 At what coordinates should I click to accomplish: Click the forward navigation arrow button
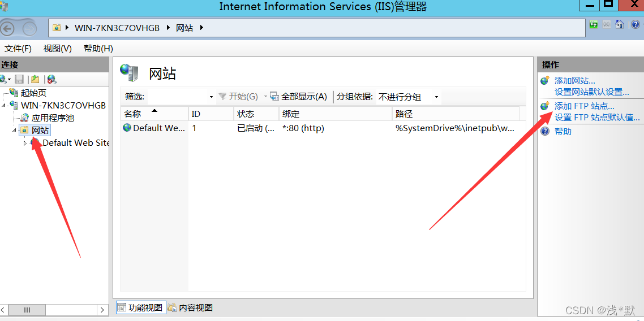(x=29, y=29)
